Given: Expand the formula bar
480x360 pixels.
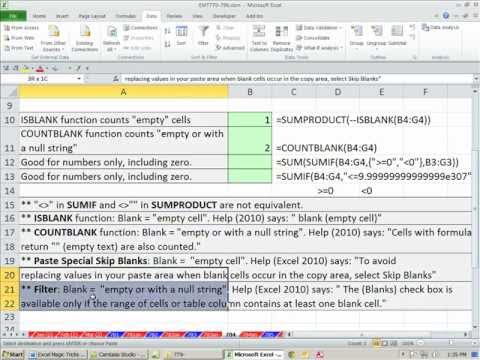Looking at the screenshot, I should click(x=476, y=79).
